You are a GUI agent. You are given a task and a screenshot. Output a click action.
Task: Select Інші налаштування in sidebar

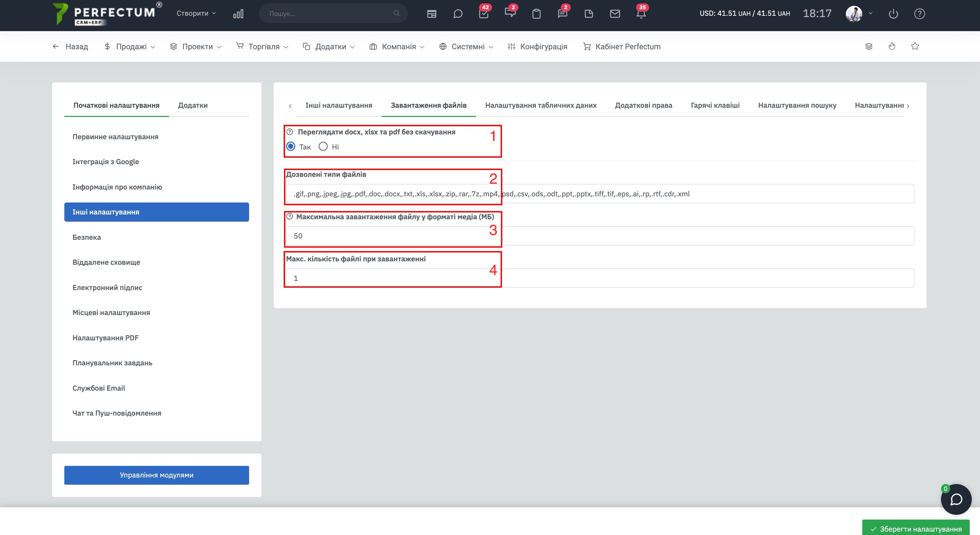pyautogui.click(x=156, y=212)
